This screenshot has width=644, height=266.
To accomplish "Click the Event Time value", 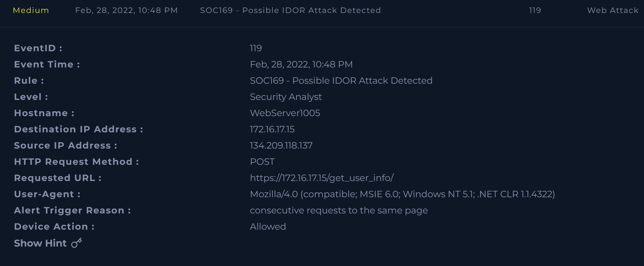I will coord(301,64).
